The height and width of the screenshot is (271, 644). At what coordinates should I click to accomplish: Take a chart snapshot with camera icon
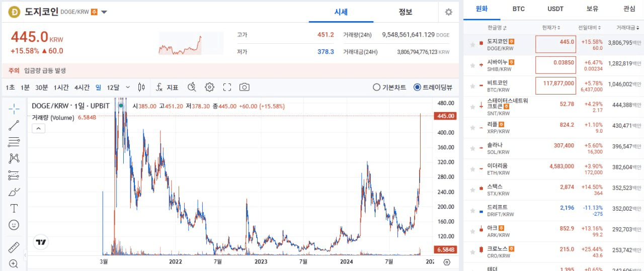(245, 87)
